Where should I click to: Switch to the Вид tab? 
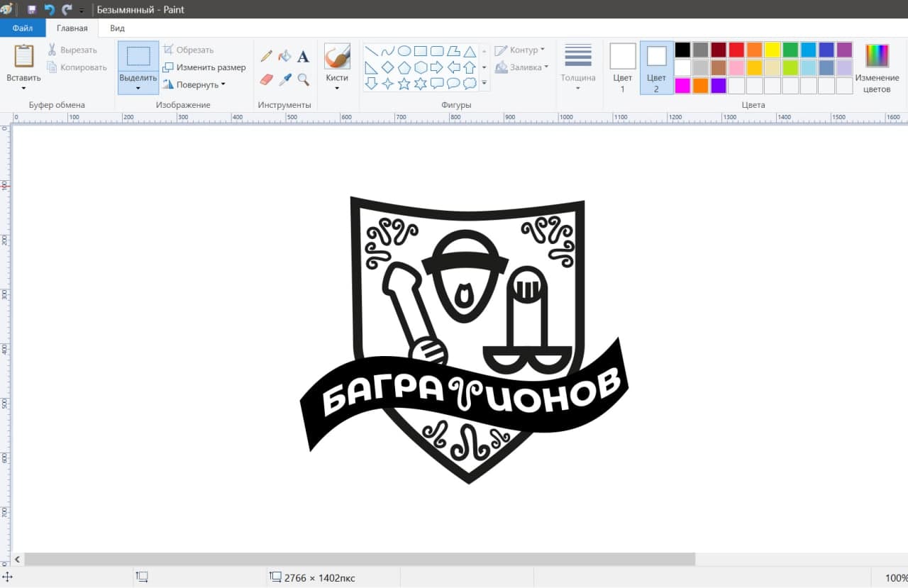[x=117, y=28]
